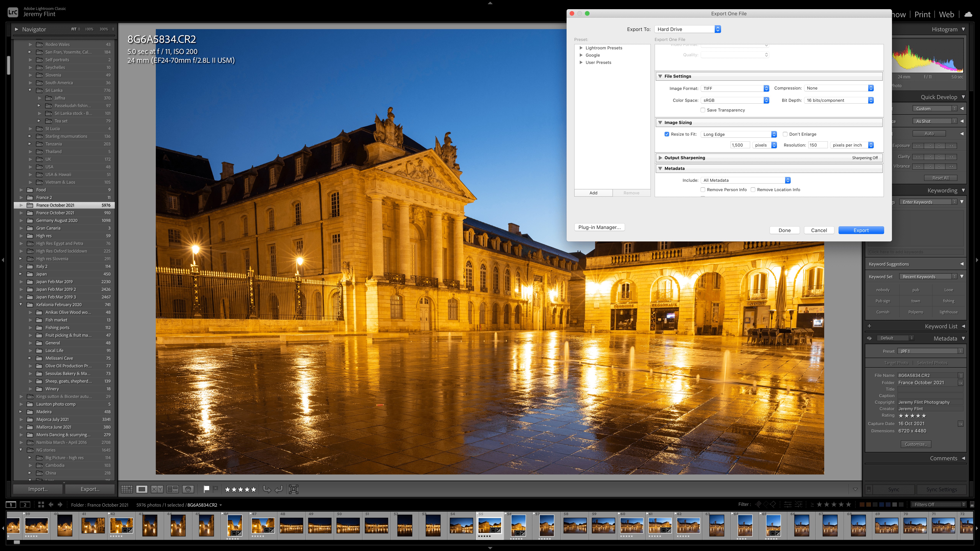Collapse the Sri Lanka folder
The width and height of the screenshot is (980, 551).
[x=30, y=90]
